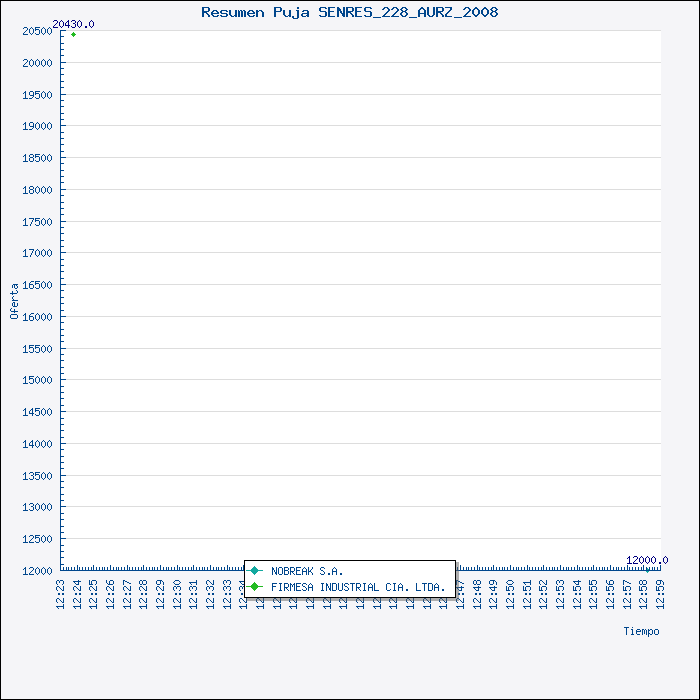Screen dimensions: 700x700
Task: Click the green data point near 20430
Action: 73,34
